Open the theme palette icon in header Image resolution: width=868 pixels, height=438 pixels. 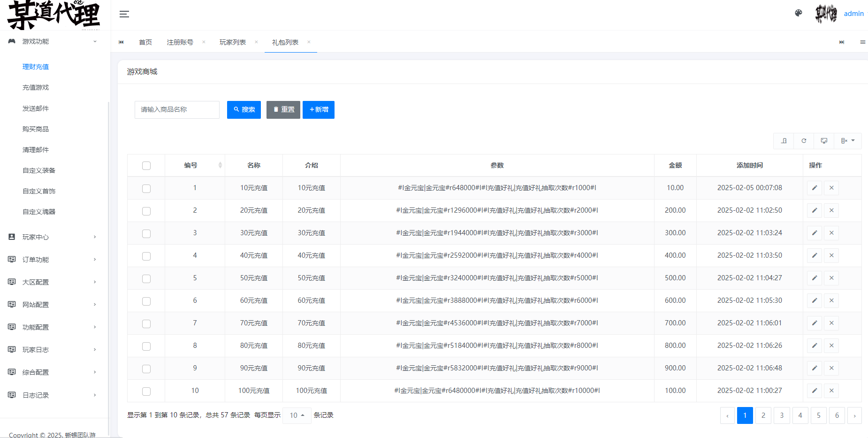tap(799, 13)
